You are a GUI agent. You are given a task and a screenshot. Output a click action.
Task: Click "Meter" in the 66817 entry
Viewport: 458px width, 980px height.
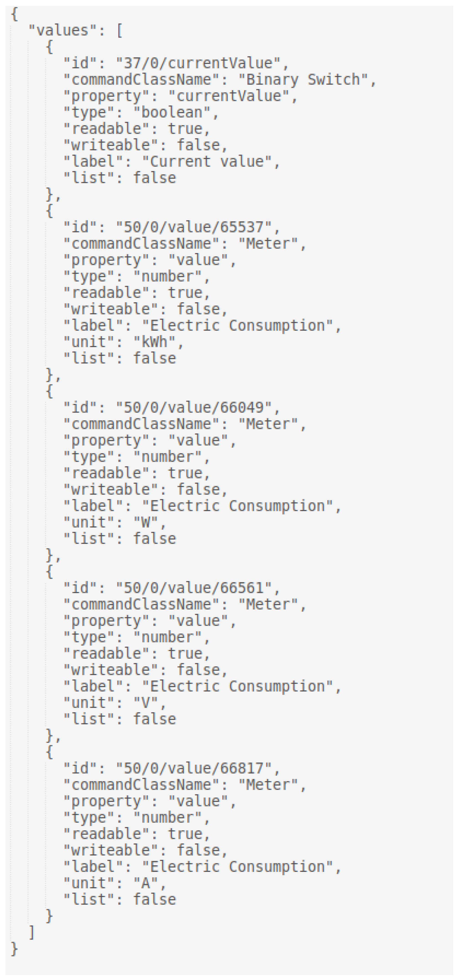coord(268,785)
